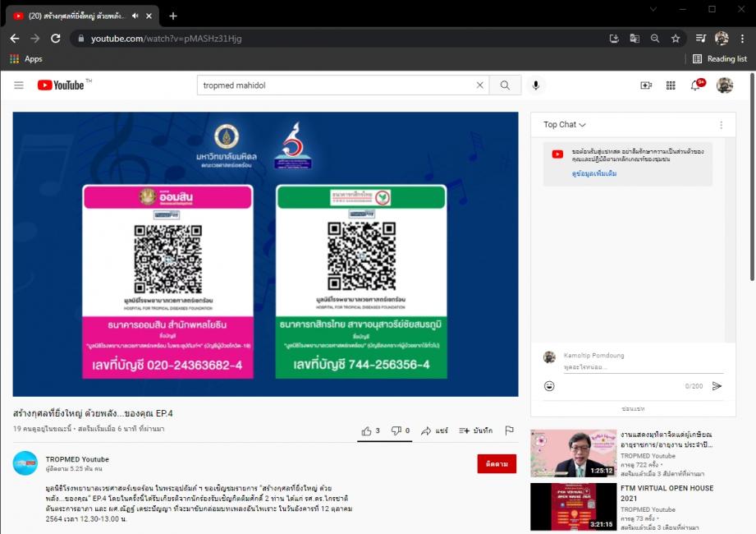The image size is (756, 534).
Task: Send the chat message with arrow icon
Action: click(x=717, y=386)
